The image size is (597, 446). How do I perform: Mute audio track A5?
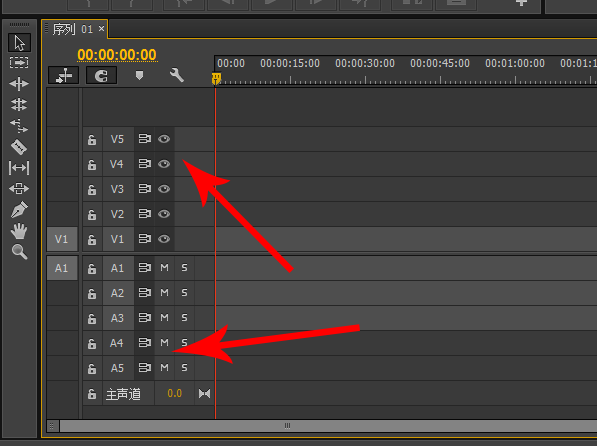point(164,368)
